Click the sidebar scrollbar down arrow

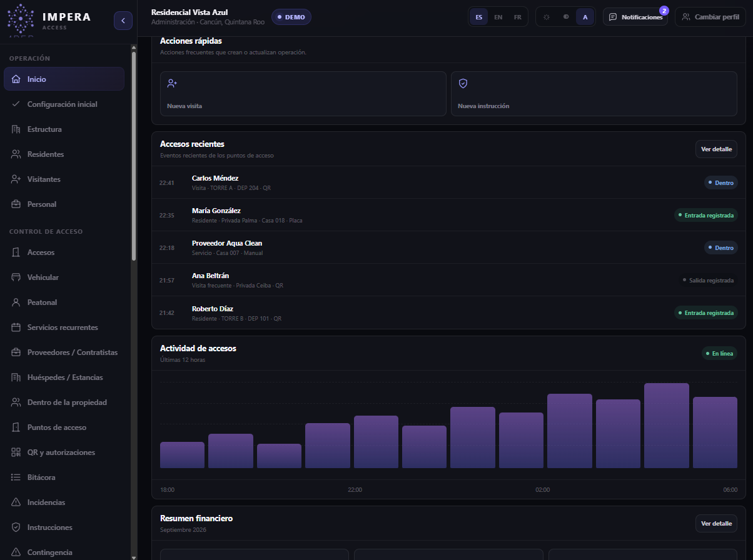point(134,557)
